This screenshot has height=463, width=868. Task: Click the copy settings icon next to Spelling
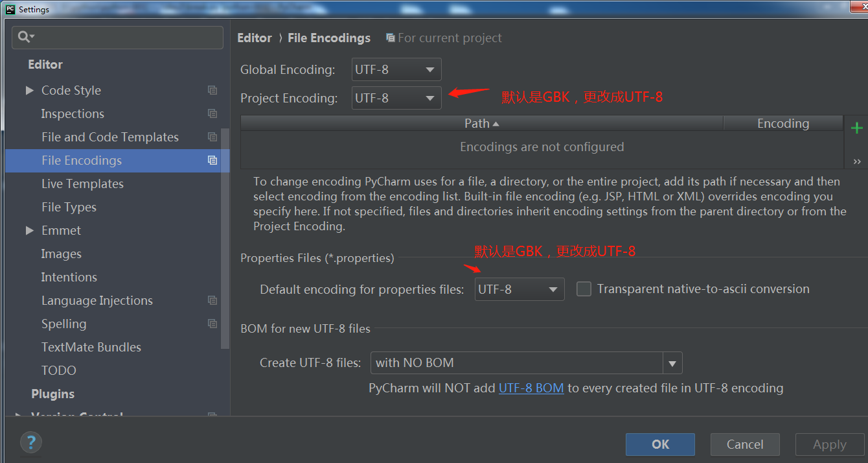(x=212, y=324)
